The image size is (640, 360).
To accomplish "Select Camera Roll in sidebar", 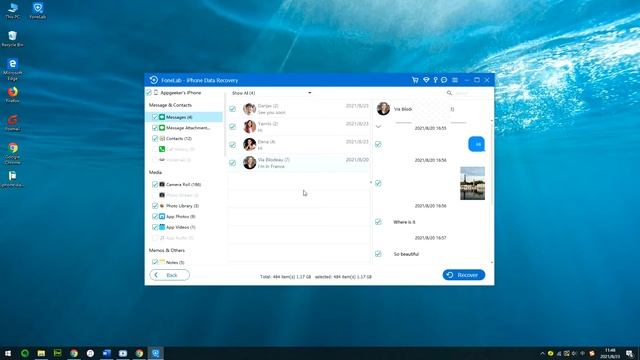I will pyautogui.click(x=184, y=184).
